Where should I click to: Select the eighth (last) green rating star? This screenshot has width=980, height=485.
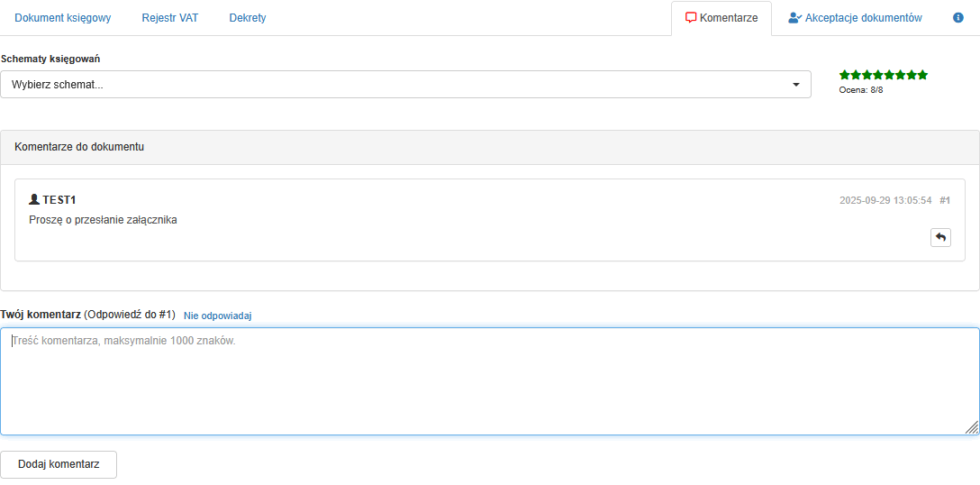(x=922, y=75)
